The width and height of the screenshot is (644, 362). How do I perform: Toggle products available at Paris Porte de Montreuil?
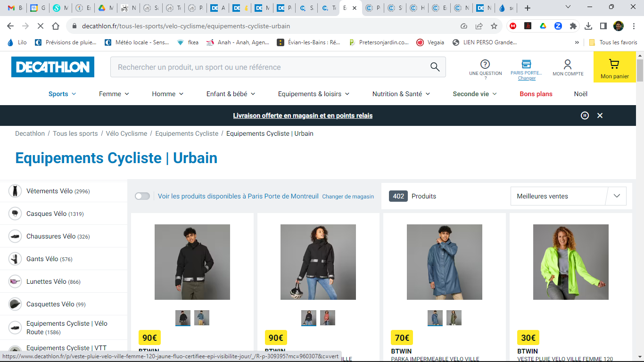click(142, 196)
